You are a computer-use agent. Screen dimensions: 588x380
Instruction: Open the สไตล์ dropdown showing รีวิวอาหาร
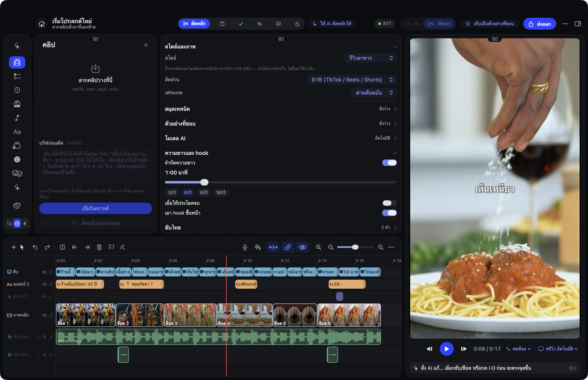click(371, 58)
